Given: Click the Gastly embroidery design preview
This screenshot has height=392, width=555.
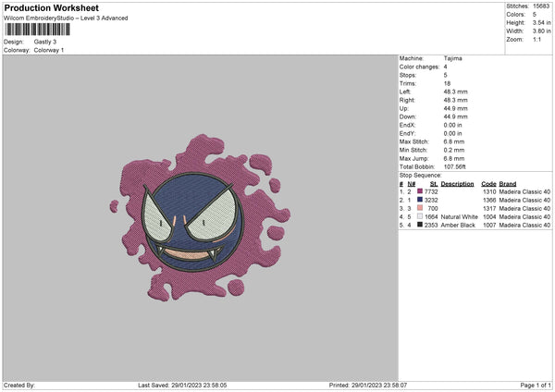Looking at the screenshot, I should (200, 217).
